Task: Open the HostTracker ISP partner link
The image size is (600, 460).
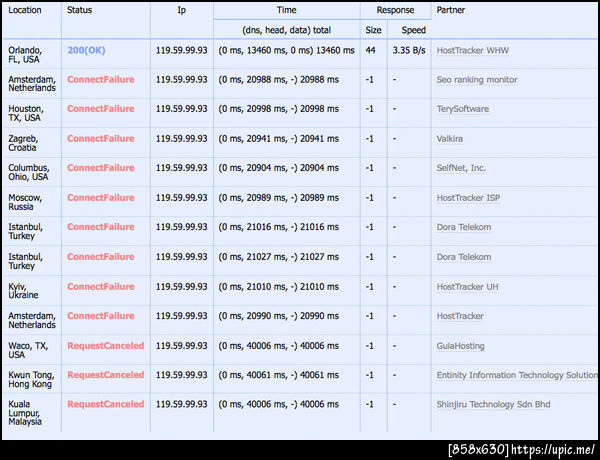Action: (x=468, y=198)
